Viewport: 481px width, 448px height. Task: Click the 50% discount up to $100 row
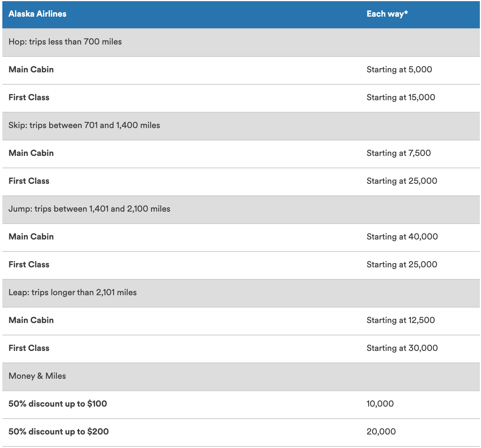(57, 404)
